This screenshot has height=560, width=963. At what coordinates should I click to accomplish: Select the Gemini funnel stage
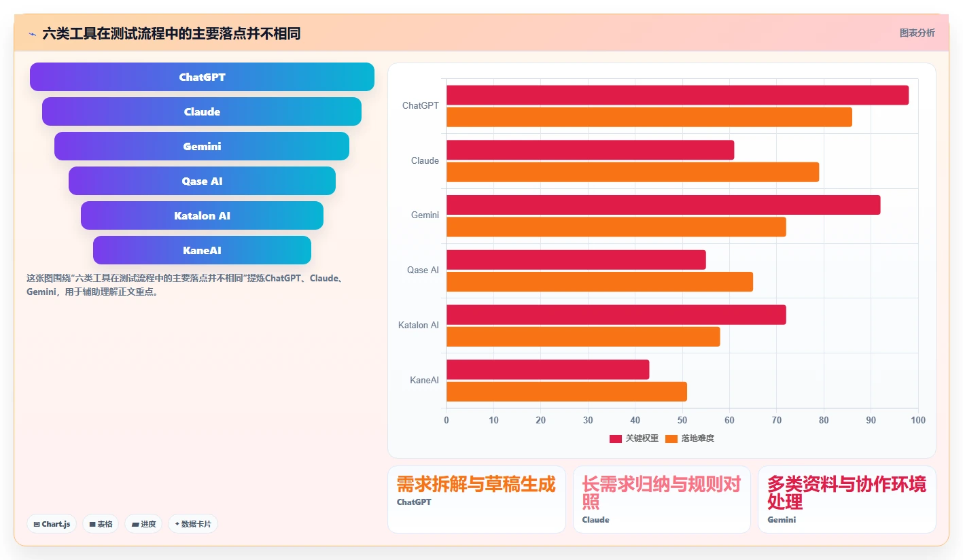click(x=202, y=146)
